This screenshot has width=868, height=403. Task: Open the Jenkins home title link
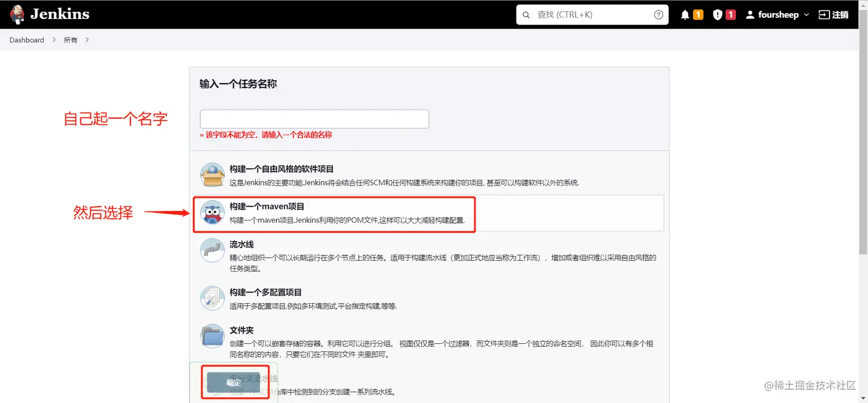coord(60,14)
